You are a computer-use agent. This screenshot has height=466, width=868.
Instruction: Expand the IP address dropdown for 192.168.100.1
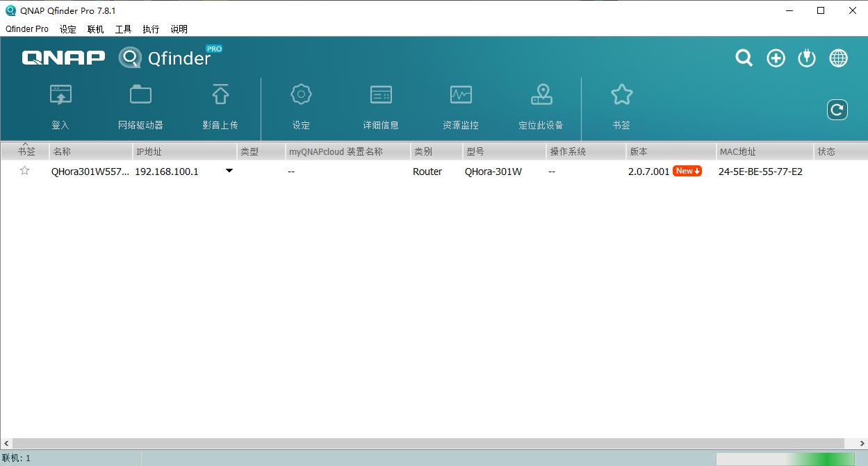(229, 170)
